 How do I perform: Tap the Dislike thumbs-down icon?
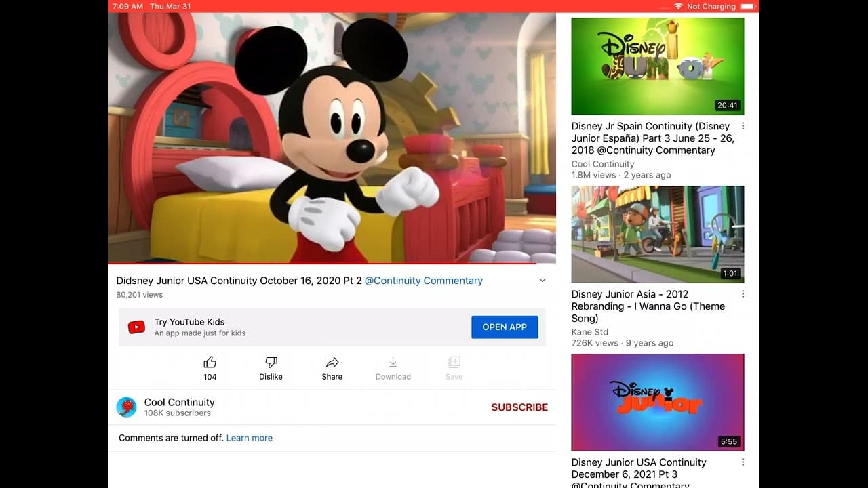[x=271, y=363]
